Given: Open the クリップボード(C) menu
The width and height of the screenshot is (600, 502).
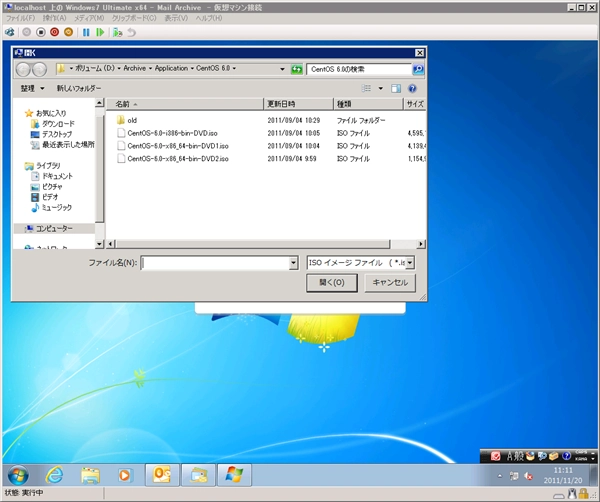Looking at the screenshot, I should pos(134,18).
